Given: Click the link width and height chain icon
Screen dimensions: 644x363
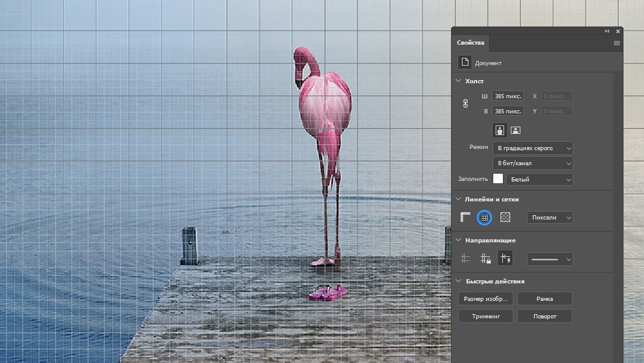Looking at the screenshot, I should tap(465, 104).
